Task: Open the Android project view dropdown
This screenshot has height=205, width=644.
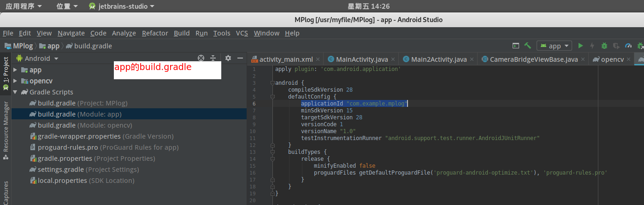Action: (37, 59)
